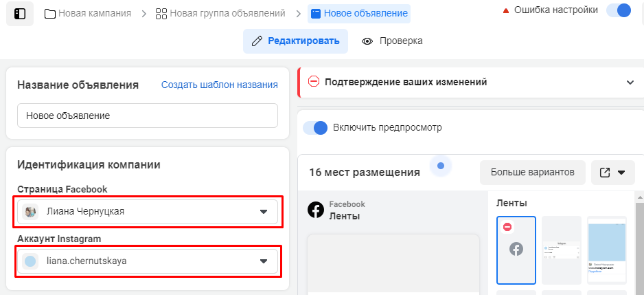Image resolution: width=644 pixels, height=295 pixels.
Task: Open the external share preview icon
Action: [605, 173]
